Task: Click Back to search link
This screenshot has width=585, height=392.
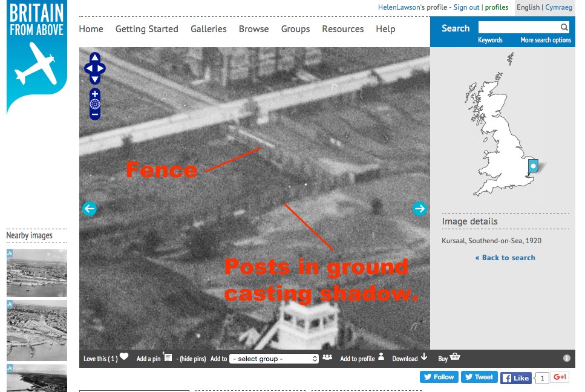Action: coord(505,258)
